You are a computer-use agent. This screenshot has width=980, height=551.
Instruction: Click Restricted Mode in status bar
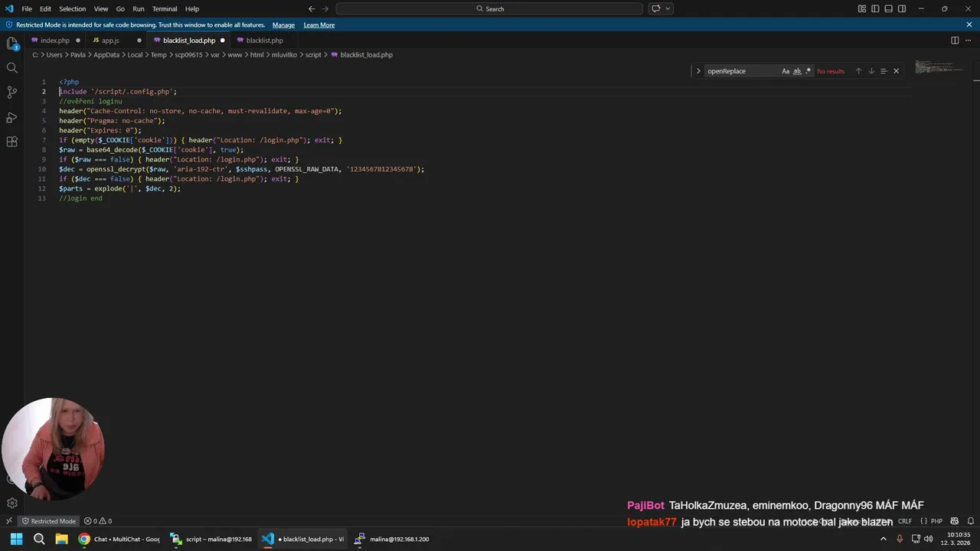click(x=48, y=521)
